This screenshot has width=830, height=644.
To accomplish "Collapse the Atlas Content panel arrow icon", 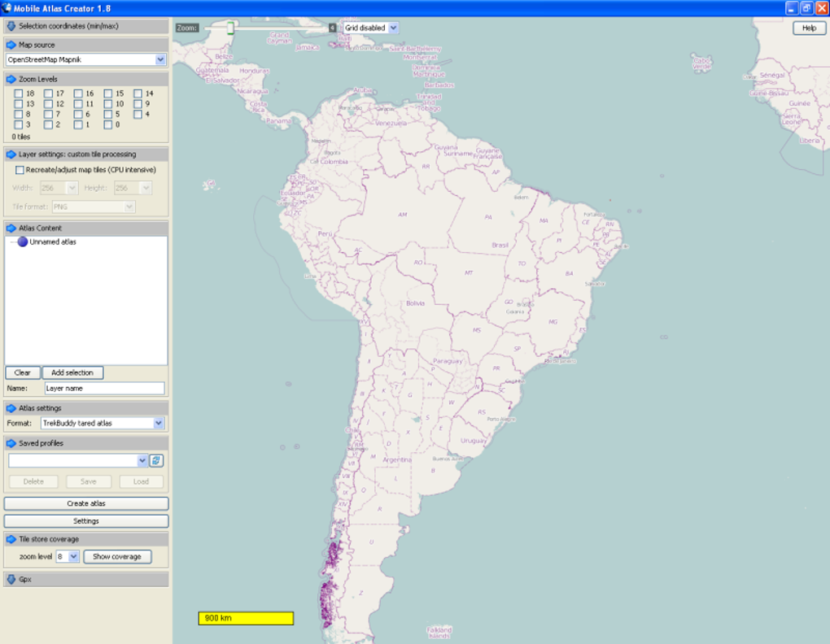I will click(11, 228).
